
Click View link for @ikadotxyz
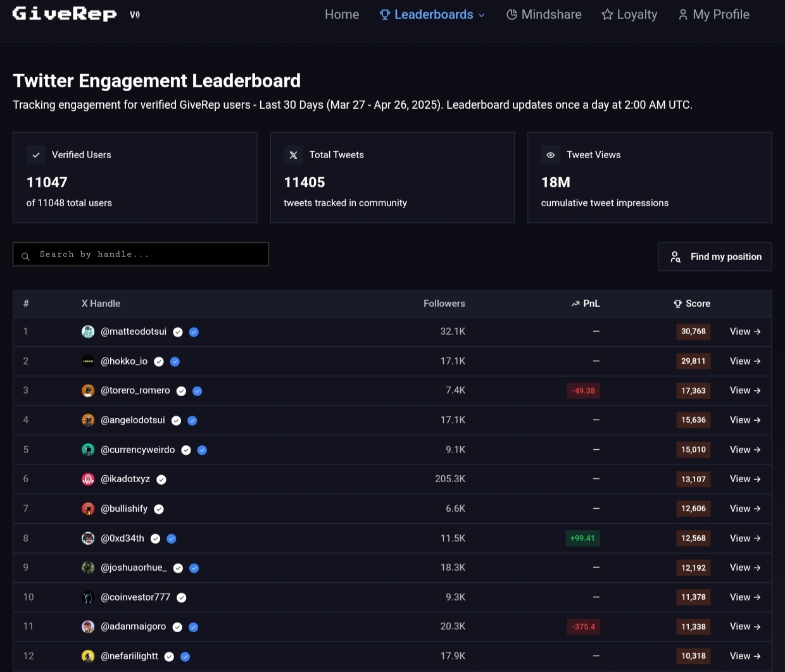pyautogui.click(x=745, y=479)
